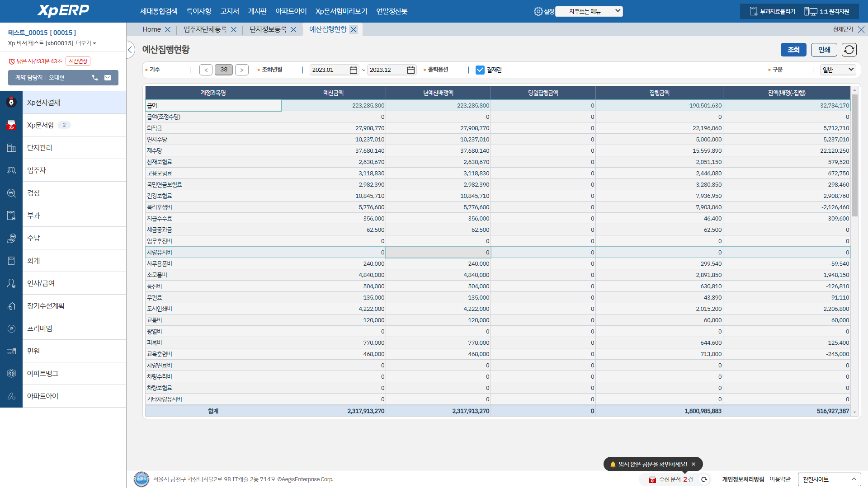Viewport: 868px width, 488px height.
Task: Uncheck the 결재란 checkbox
Action: tap(480, 70)
